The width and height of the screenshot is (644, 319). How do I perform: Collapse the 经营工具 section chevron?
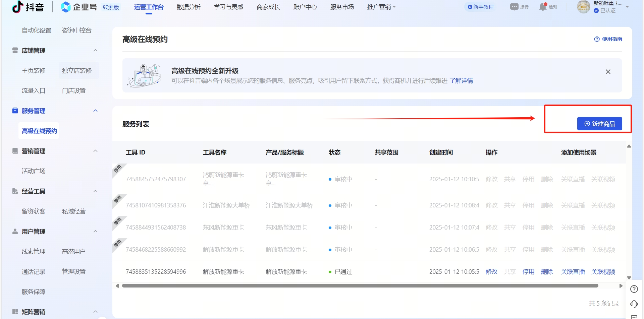coord(95,191)
